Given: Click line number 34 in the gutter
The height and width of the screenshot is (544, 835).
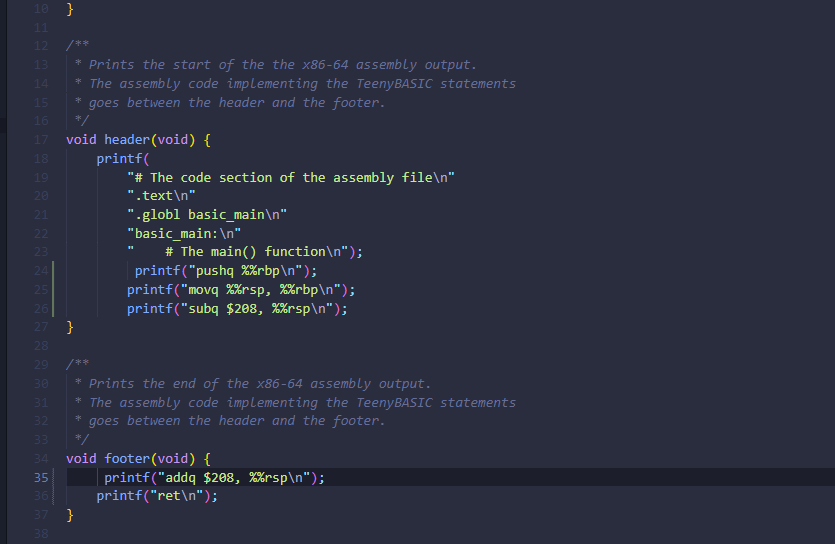Looking at the screenshot, I should click(x=41, y=458).
